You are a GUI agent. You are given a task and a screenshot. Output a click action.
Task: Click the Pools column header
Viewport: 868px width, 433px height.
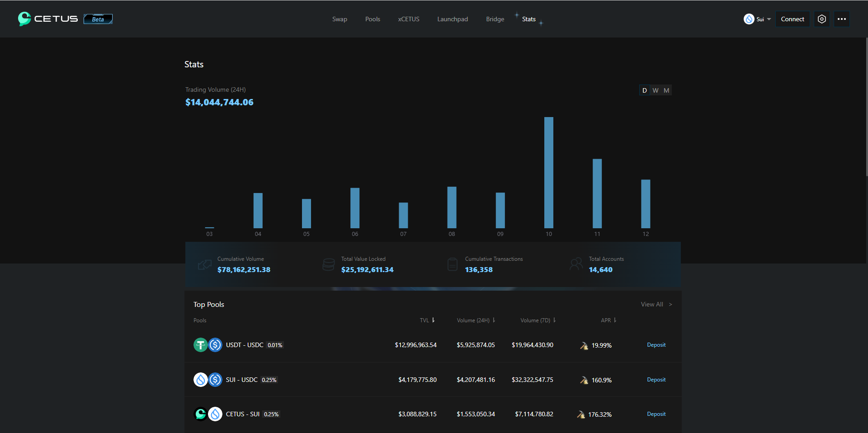pos(200,320)
